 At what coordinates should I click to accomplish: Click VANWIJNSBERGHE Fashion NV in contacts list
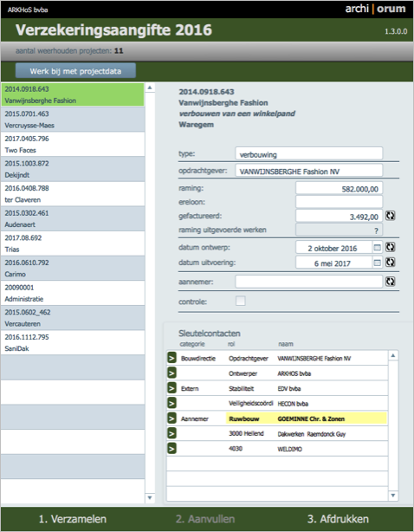click(314, 359)
